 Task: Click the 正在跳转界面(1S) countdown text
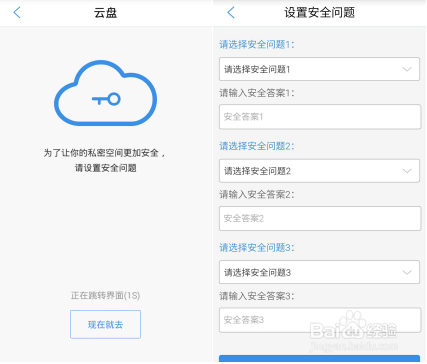click(105, 295)
